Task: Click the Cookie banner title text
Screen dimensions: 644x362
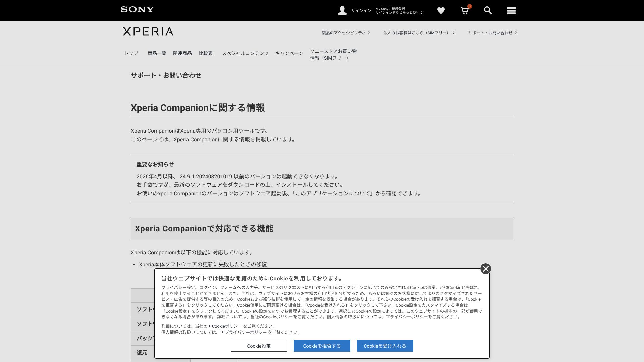Action: pyautogui.click(x=252, y=279)
